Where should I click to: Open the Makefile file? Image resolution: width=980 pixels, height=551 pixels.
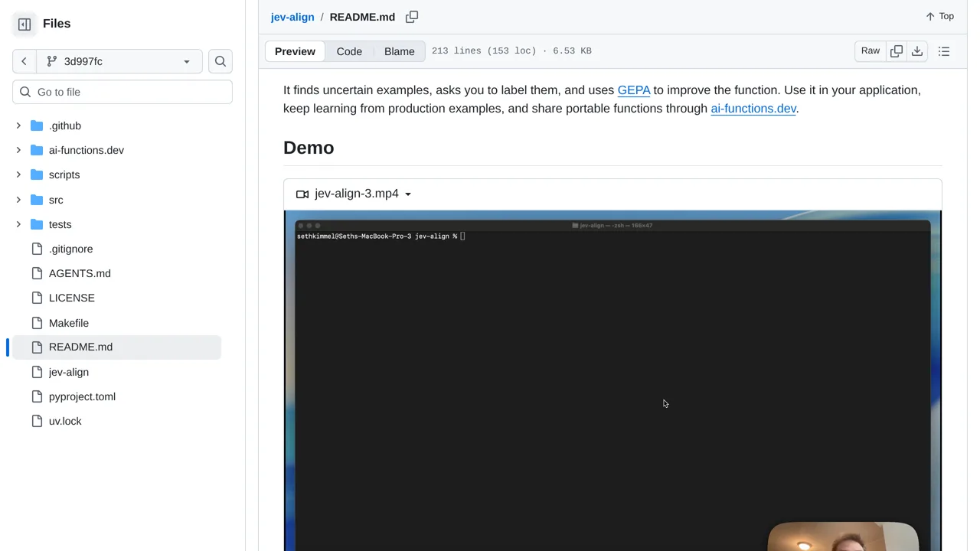[69, 323]
